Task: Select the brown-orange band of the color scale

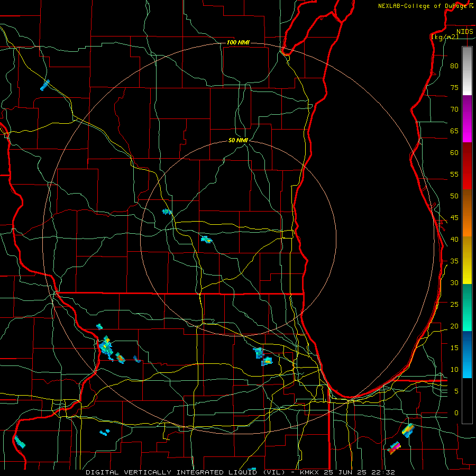Action: tap(467, 213)
